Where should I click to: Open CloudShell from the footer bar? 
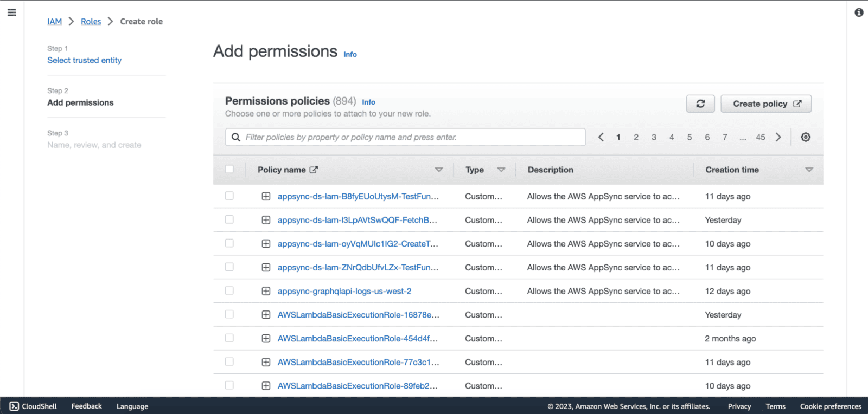coord(33,406)
